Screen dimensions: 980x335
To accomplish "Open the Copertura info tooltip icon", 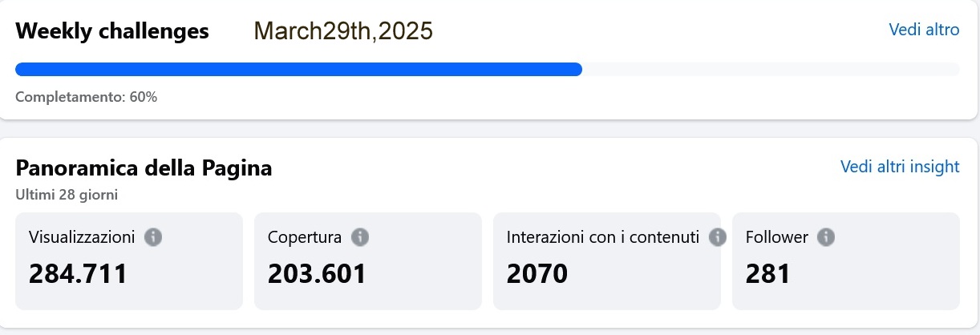I will coord(360,237).
